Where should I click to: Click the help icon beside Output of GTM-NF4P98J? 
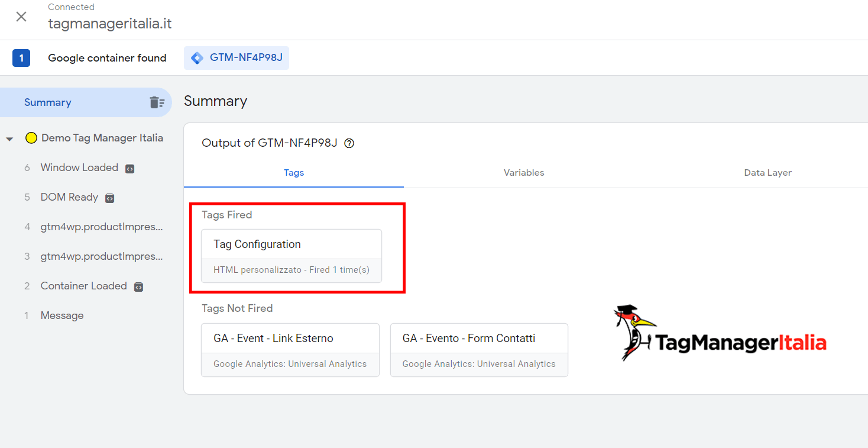coord(349,143)
